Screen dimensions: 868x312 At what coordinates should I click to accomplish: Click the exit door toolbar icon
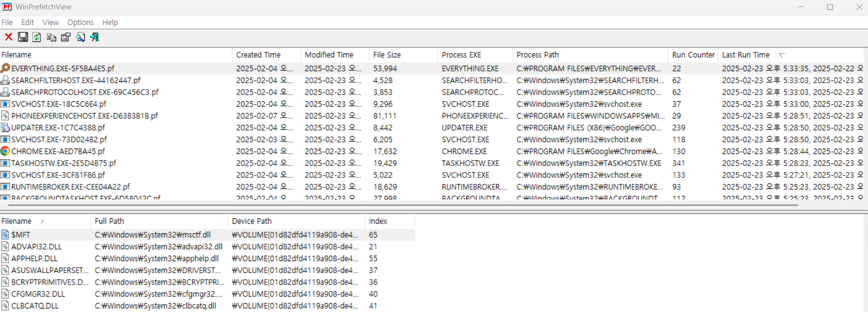coord(94,37)
